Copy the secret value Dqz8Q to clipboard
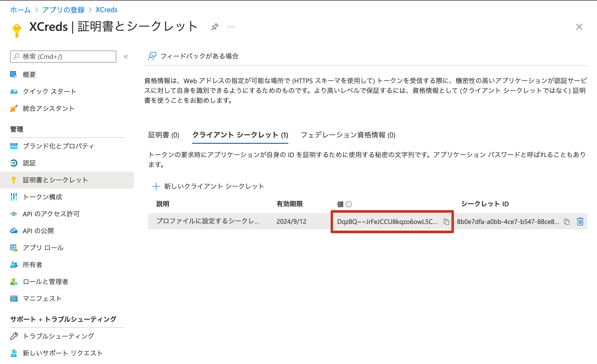The width and height of the screenshot is (597, 364). (446, 222)
